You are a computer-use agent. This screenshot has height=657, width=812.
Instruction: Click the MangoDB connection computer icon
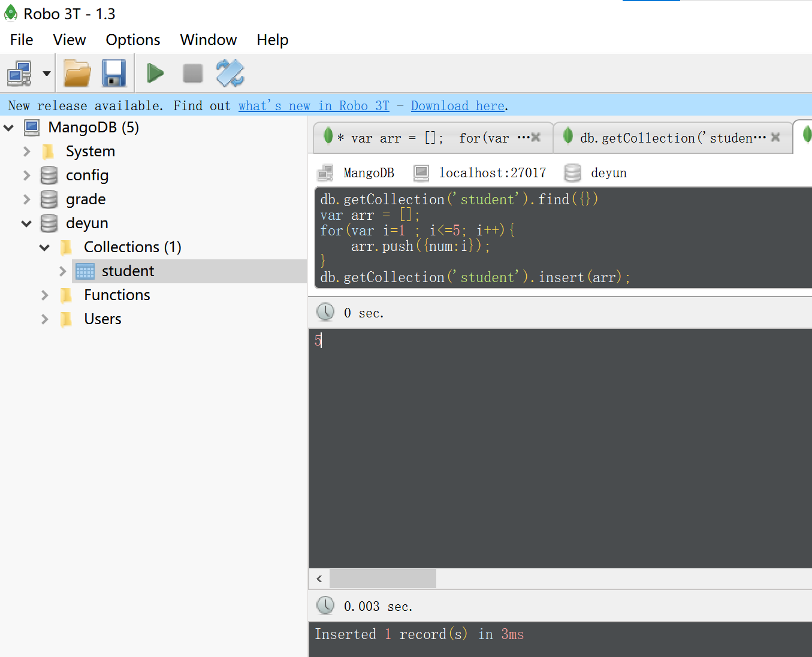coord(32,128)
